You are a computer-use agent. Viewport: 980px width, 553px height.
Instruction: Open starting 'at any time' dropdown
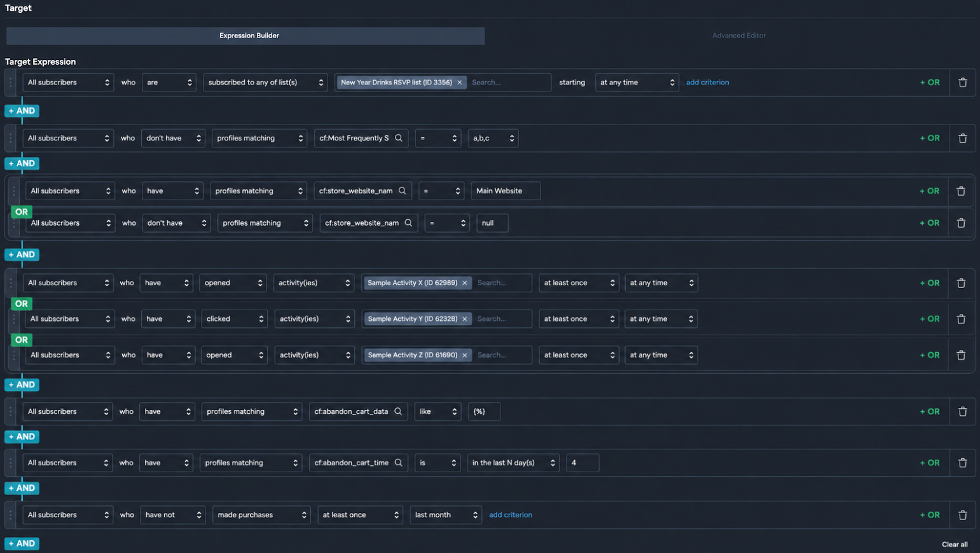coord(637,83)
